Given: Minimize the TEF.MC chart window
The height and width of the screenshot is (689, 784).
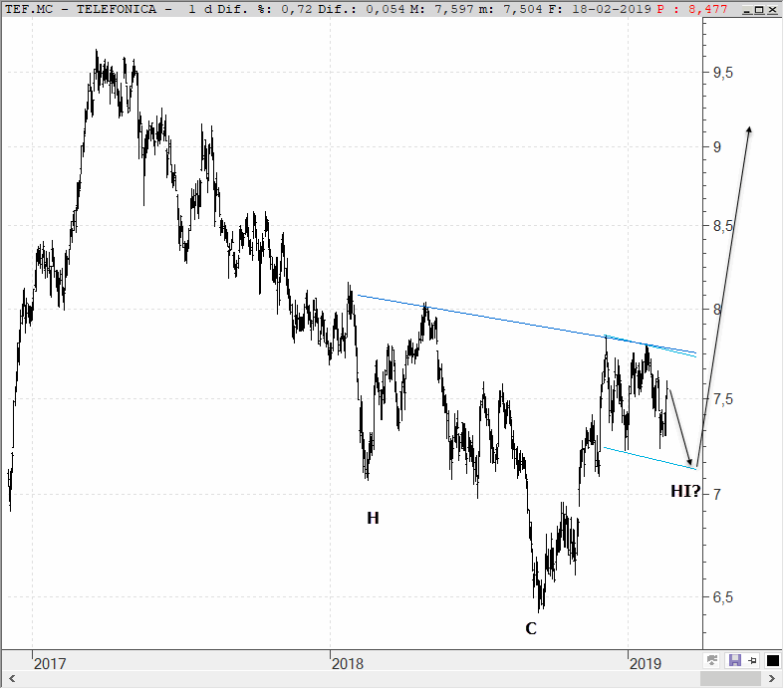Looking at the screenshot, I should pos(747,10).
